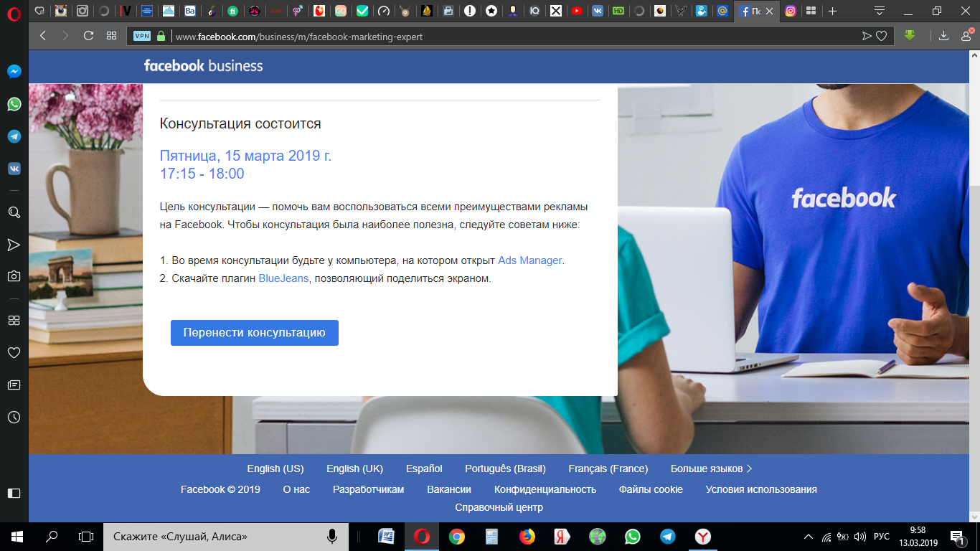
Task: Open bookmarks heart icon in sidebar
Action: 14,352
